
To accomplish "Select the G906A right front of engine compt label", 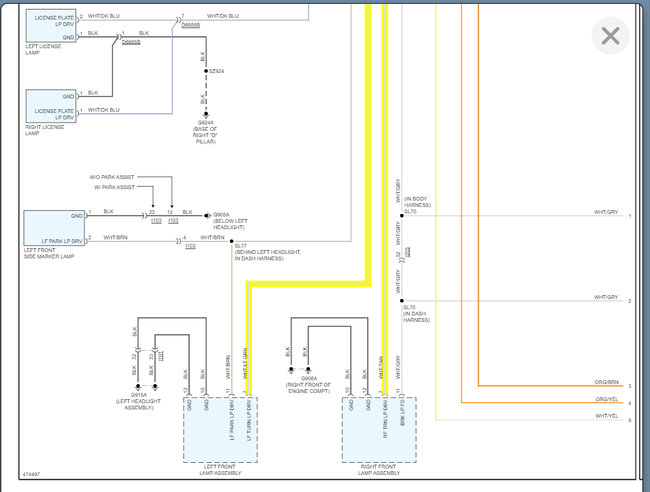I will (x=308, y=385).
